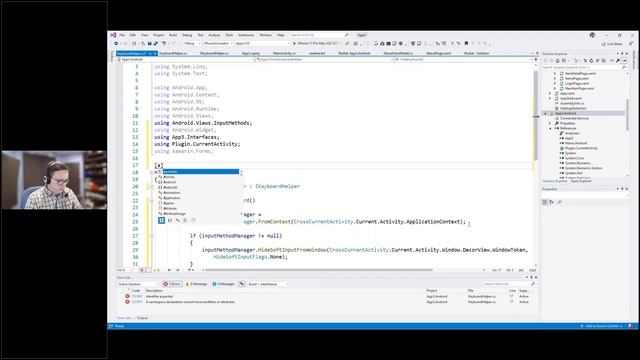Viewport: 640px width, 360px height.
Task: Click Property Pages wrench in Properties panel
Action: coord(559,202)
